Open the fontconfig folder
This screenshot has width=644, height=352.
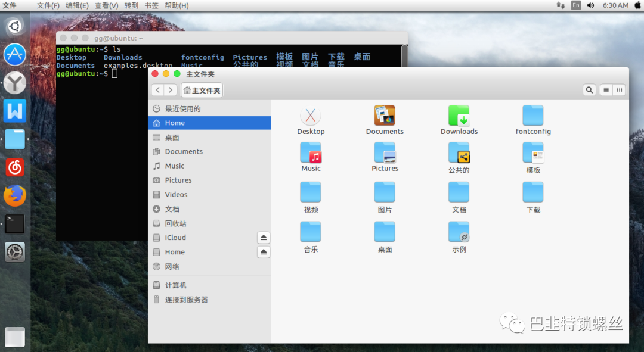532,116
